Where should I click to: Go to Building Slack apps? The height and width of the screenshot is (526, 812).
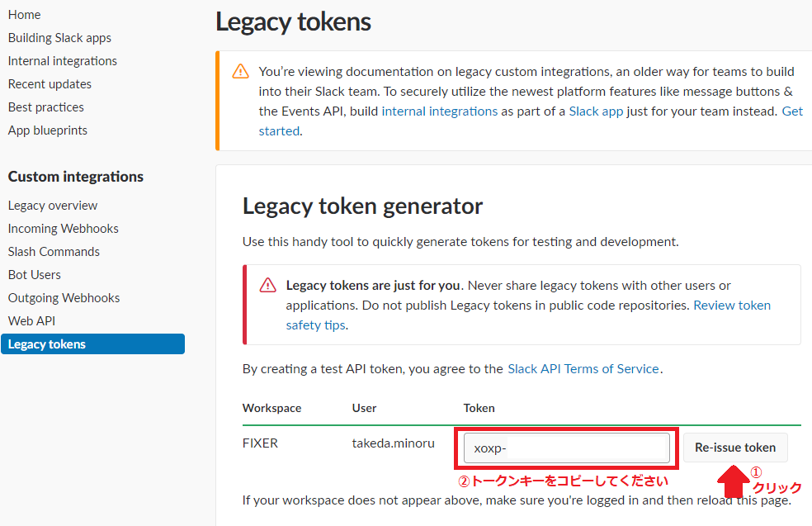pos(59,38)
